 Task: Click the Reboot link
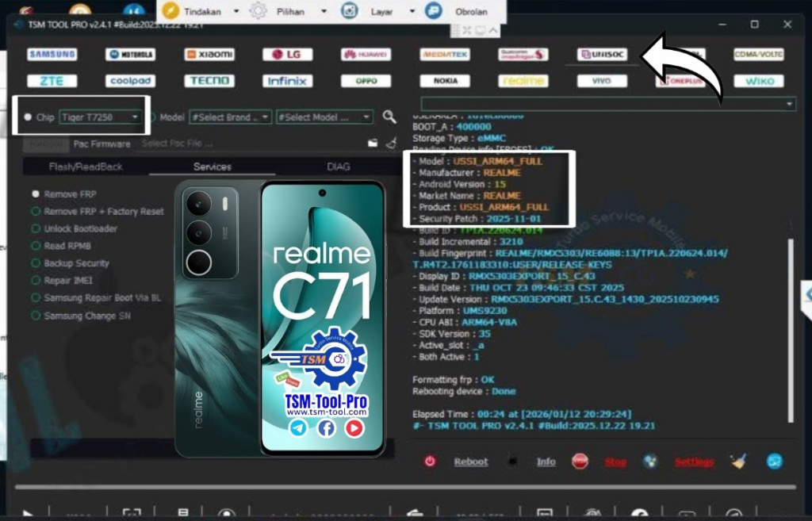click(x=470, y=462)
